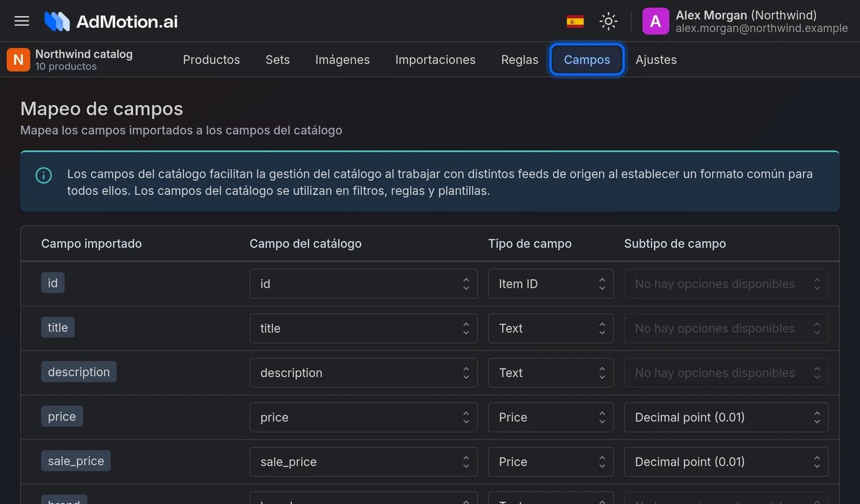860x504 pixels.
Task: Open the Imágenes tab
Action: (342, 60)
